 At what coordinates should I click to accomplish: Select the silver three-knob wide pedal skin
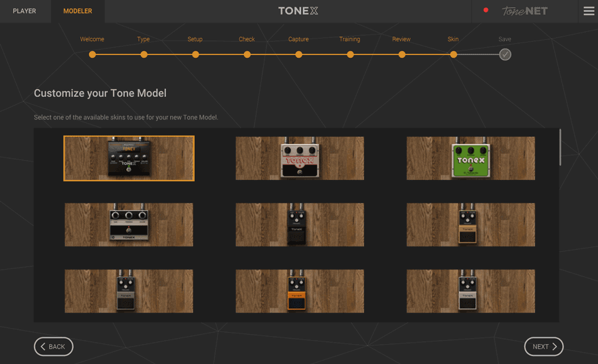click(129, 225)
